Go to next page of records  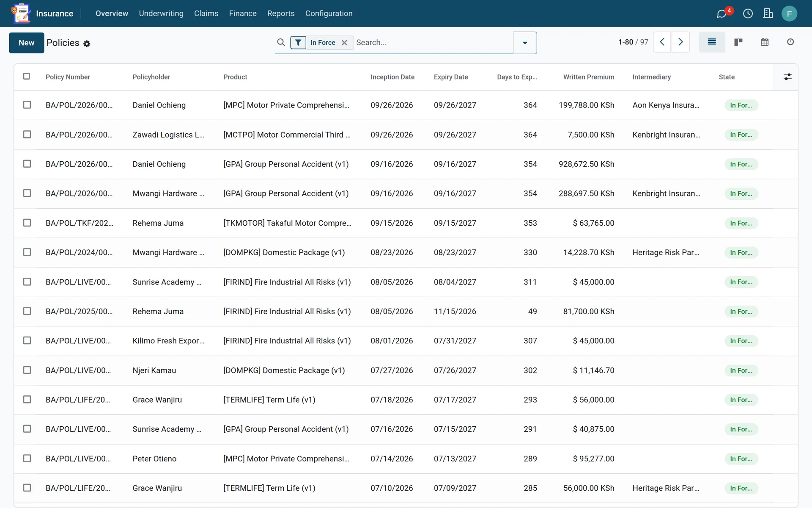tap(680, 42)
